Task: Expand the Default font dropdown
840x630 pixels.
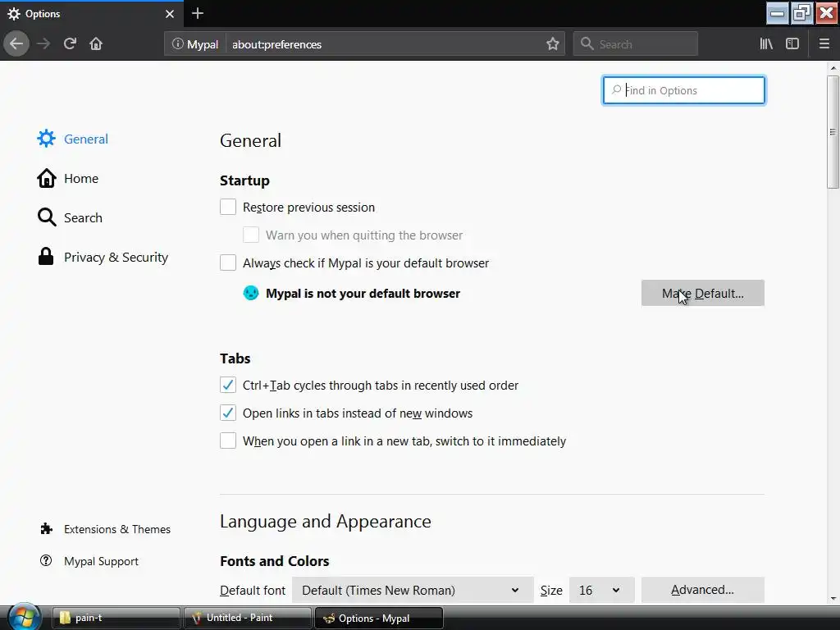Action: (x=413, y=590)
